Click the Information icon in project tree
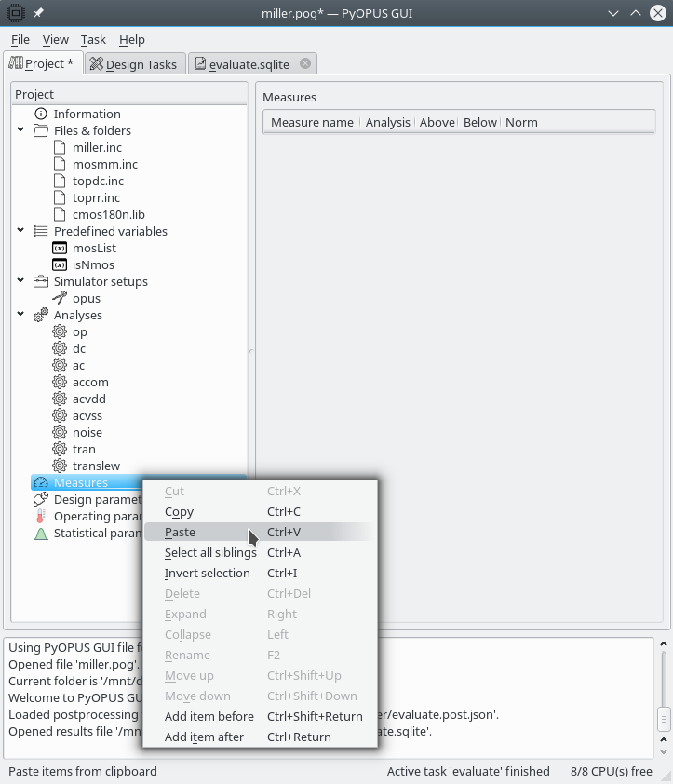 pos(40,114)
